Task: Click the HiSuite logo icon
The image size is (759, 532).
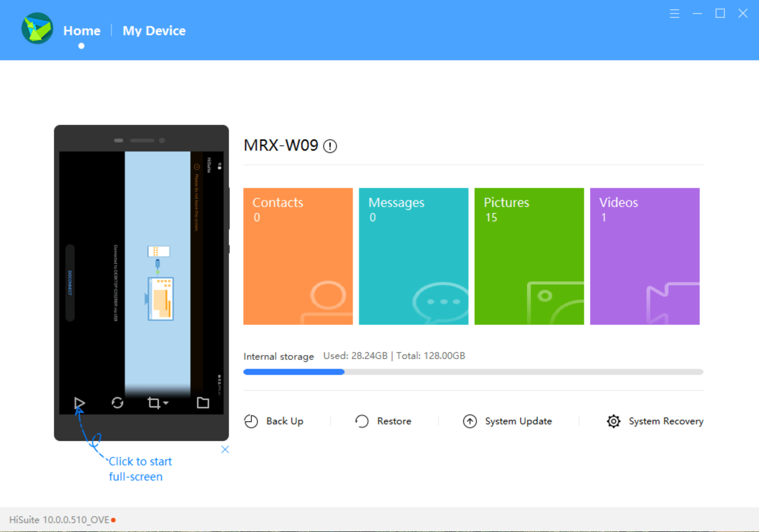Action: point(37,28)
